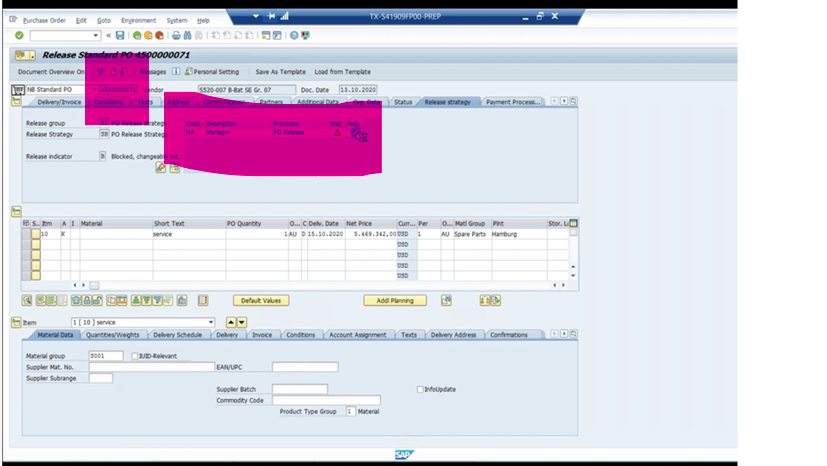This screenshot has width=827, height=466.
Task: Click the Sort Descending icon
Action: click(147, 300)
